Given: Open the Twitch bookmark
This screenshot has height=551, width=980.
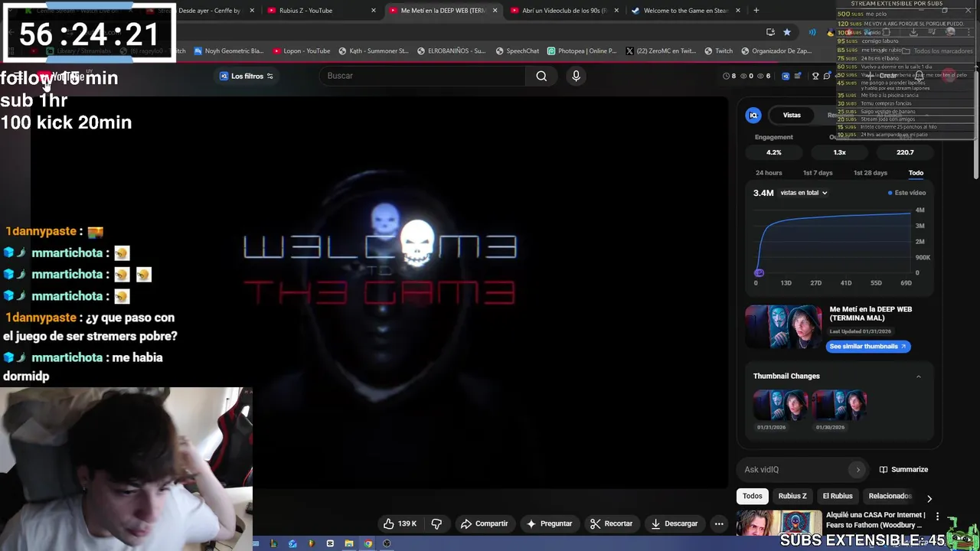Looking at the screenshot, I should point(718,51).
